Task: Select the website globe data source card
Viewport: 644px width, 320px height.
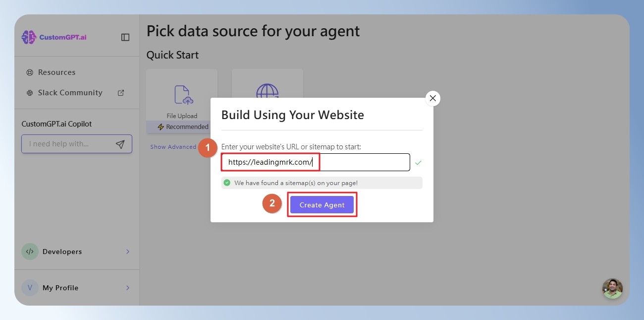Action: 268,83
